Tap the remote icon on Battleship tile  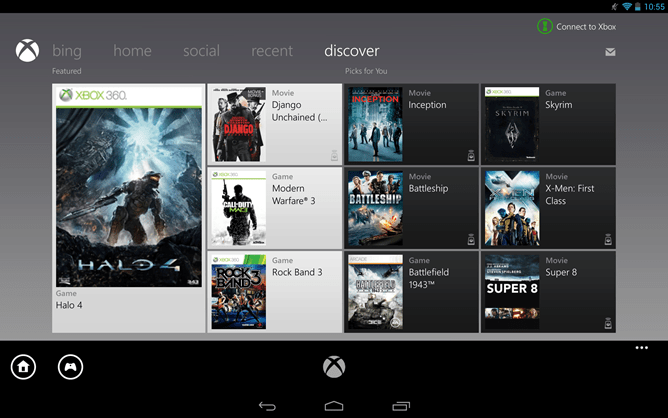(471, 239)
